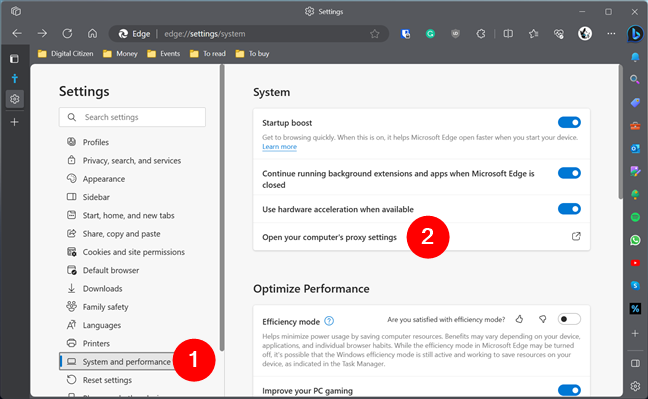The image size is (648, 399).
Task: Toggle continue running background extensions
Action: click(x=569, y=173)
